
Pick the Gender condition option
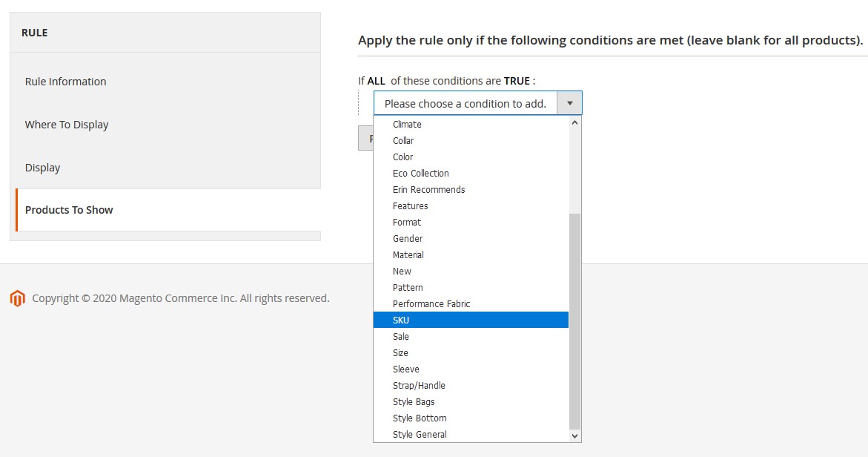pos(408,239)
